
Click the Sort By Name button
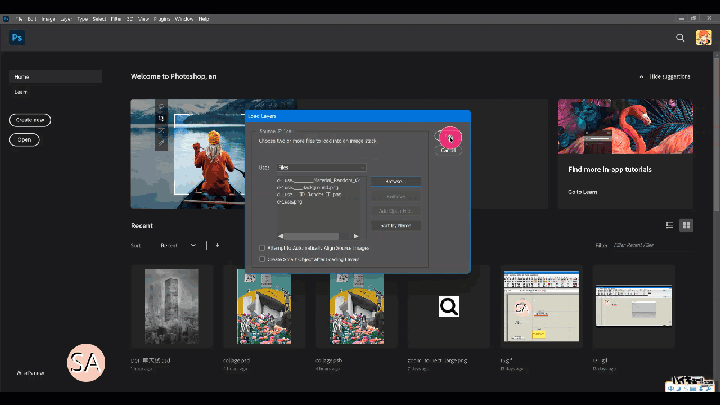(x=396, y=225)
